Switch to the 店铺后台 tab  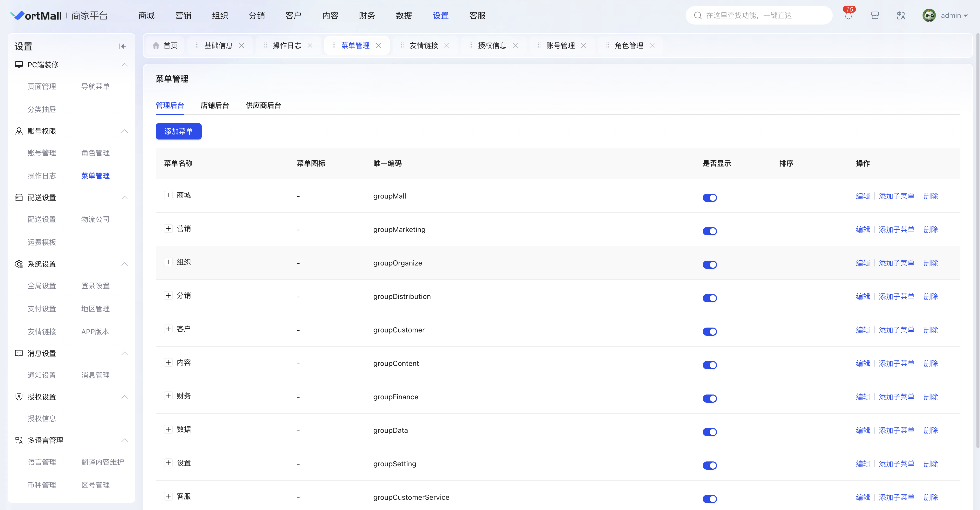click(214, 106)
